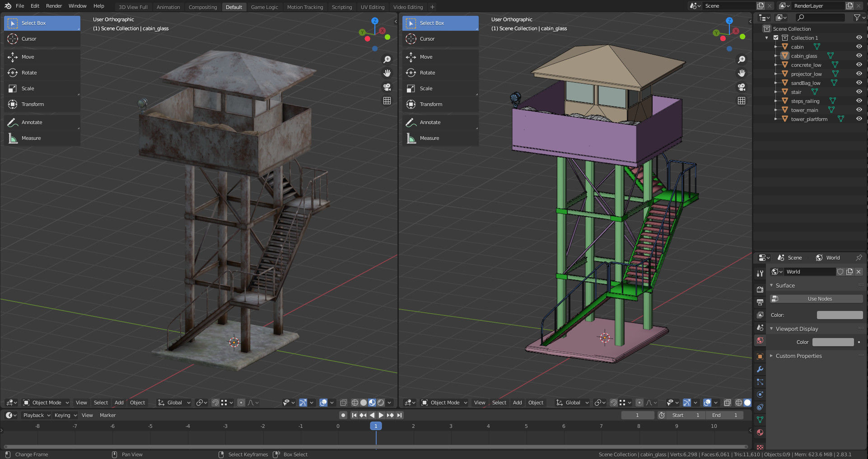Hide concrete_low object visibility eye

859,65
